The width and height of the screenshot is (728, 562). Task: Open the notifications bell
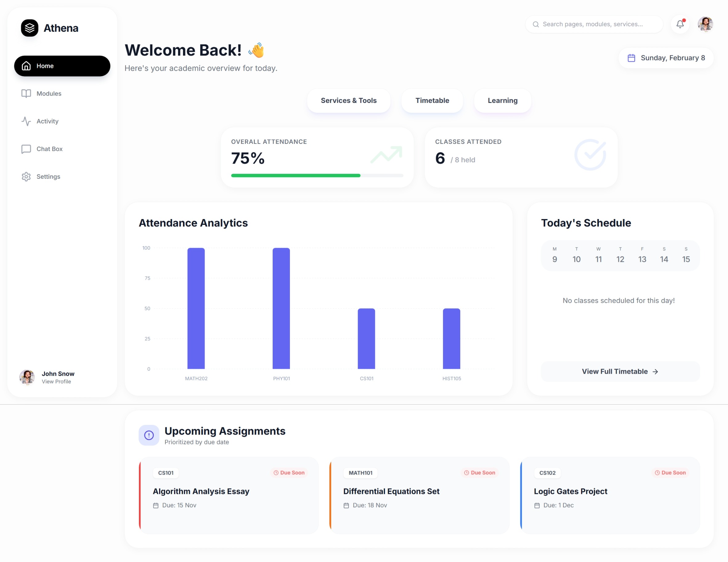680,24
